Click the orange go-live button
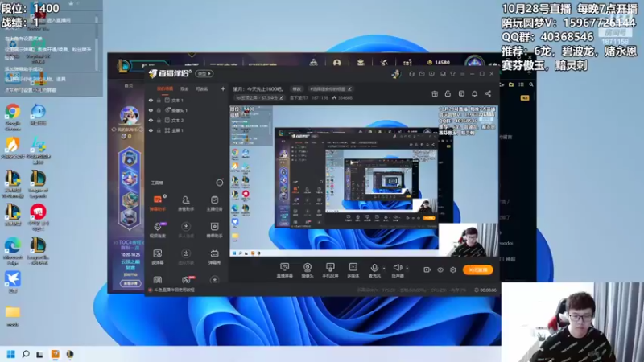 pos(478,269)
